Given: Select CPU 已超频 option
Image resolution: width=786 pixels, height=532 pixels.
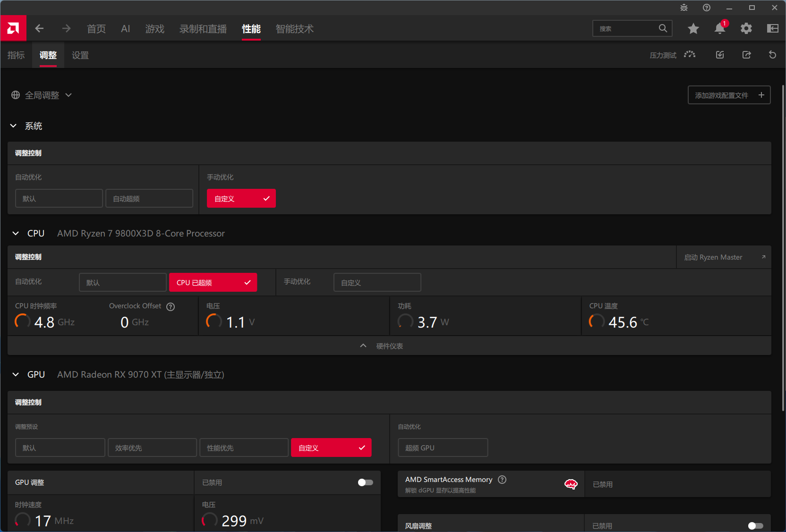Looking at the screenshot, I should tap(213, 282).
